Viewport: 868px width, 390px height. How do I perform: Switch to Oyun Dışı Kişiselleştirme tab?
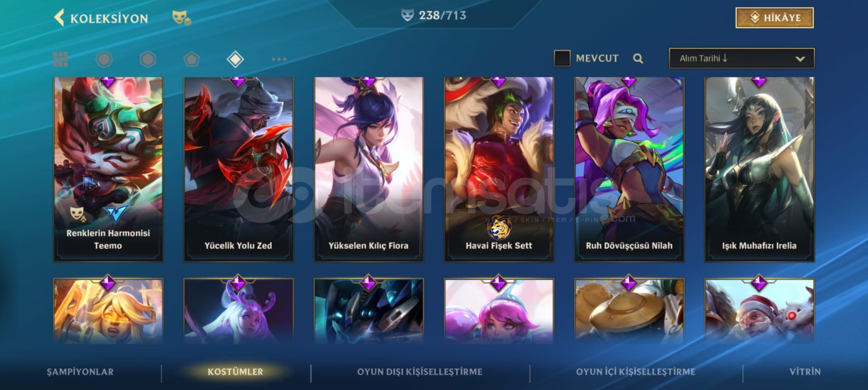[x=420, y=371]
